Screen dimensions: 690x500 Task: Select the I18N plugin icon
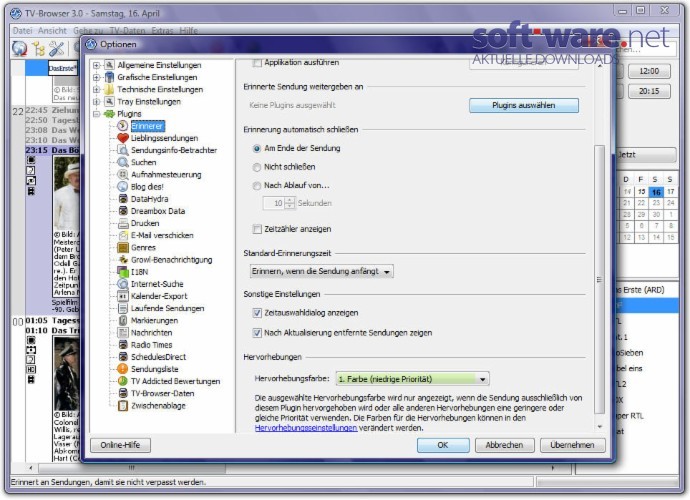(122, 272)
